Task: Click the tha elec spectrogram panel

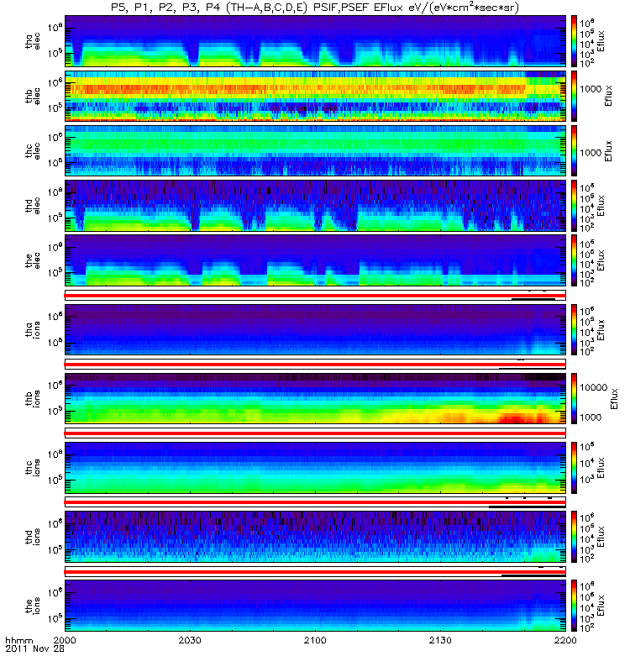Action: point(316,41)
